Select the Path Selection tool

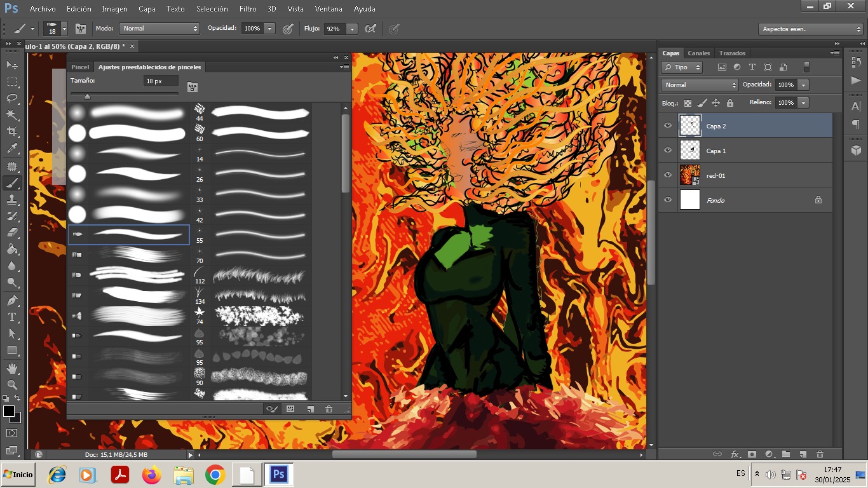tap(12, 334)
